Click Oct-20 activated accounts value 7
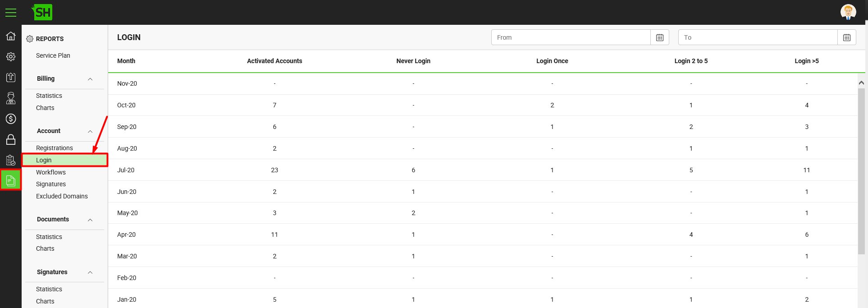 274,105
